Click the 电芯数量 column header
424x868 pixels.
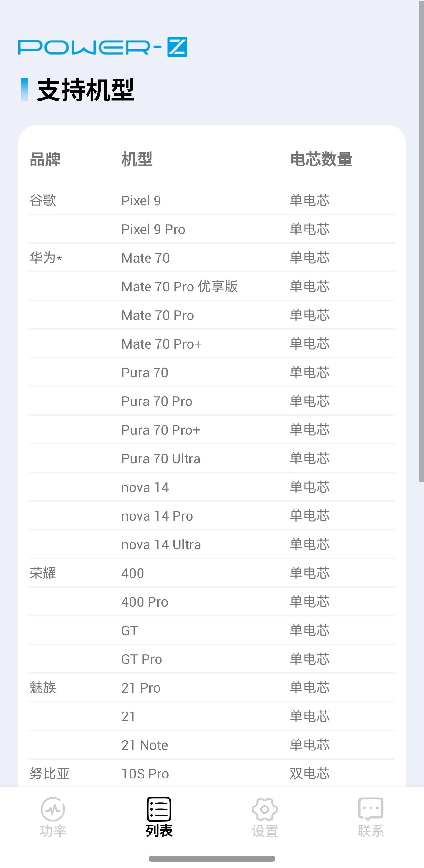pos(321,159)
